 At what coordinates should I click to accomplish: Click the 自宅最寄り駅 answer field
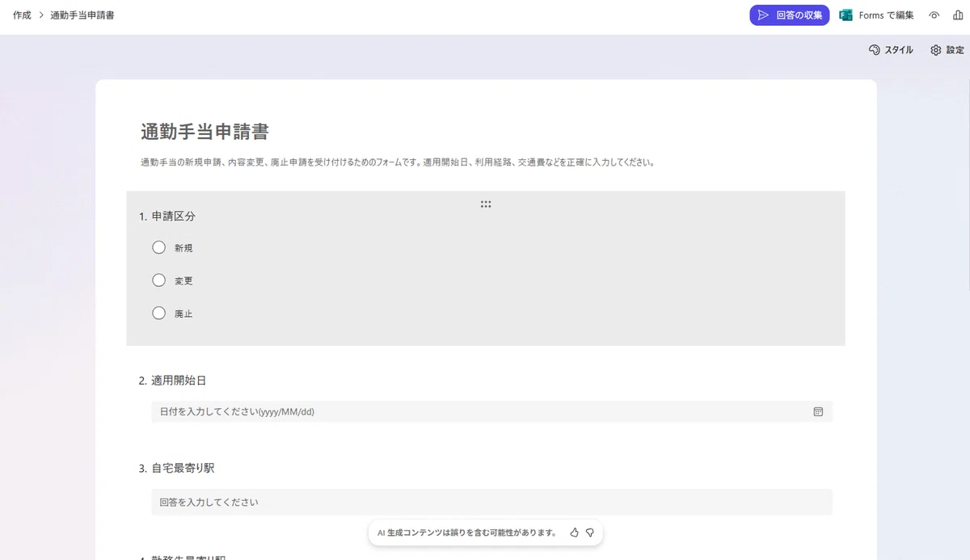click(491, 502)
